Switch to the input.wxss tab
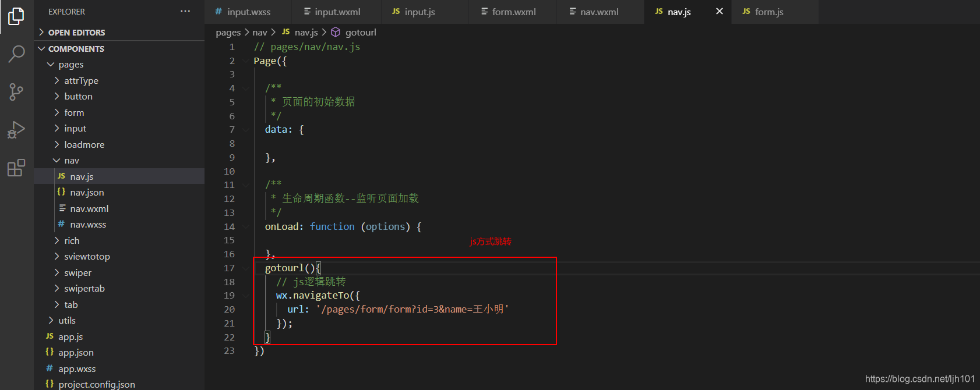The height and width of the screenshot is (390, 980). tap(248, 12)
